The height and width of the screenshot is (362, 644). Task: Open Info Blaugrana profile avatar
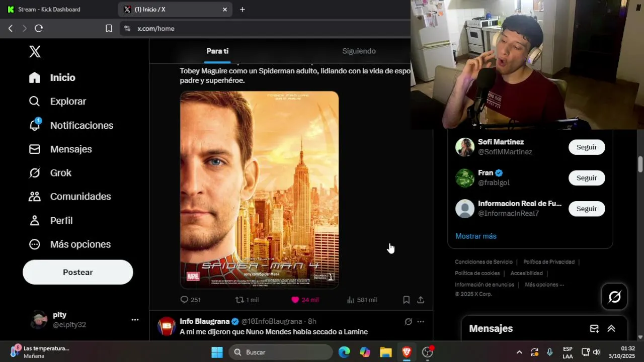167,326
